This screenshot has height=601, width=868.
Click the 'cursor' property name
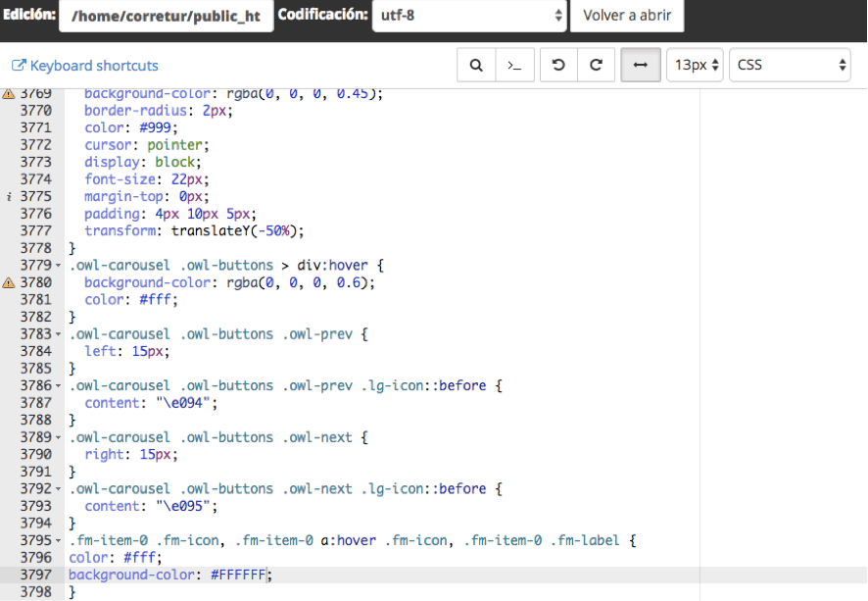click(x=108, y=145)
